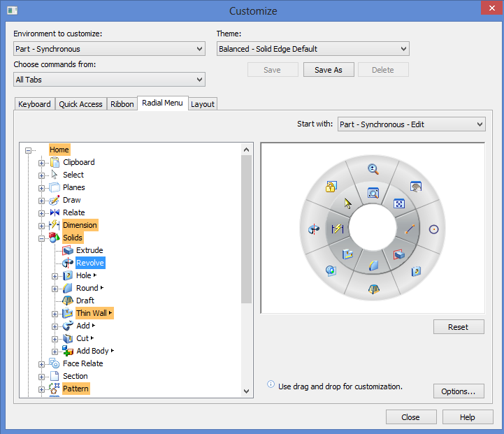Switch to the Quick Access tab

pyautogui.click(x=80, y=104)
